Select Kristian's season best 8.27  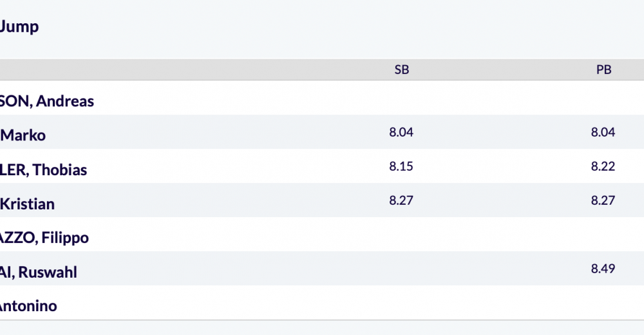[x=401, y=200]
